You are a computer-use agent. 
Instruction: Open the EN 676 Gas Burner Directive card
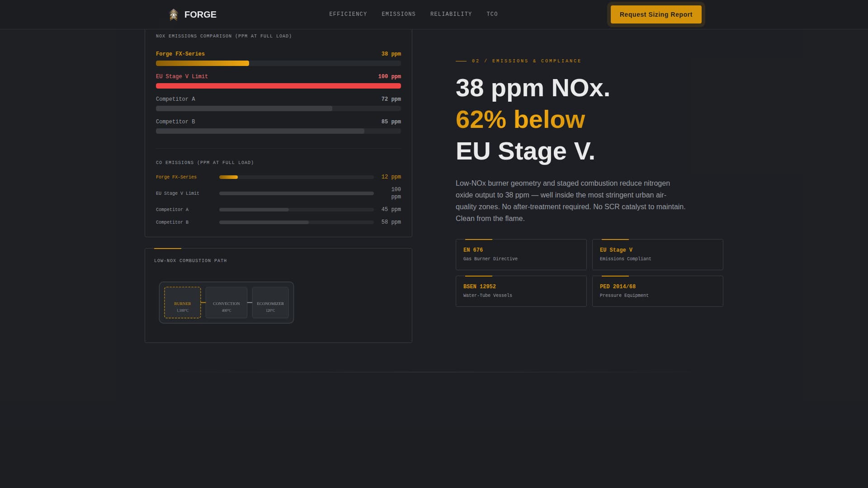point(521,254)
